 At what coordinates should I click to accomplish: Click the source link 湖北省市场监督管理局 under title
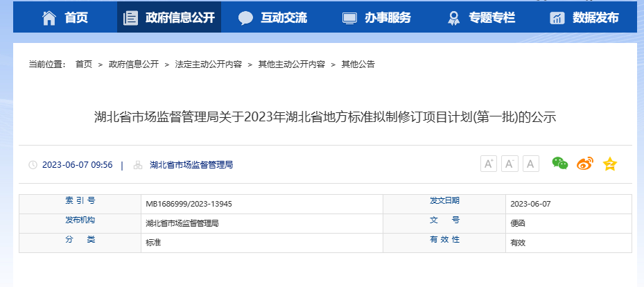click(191, 165)
